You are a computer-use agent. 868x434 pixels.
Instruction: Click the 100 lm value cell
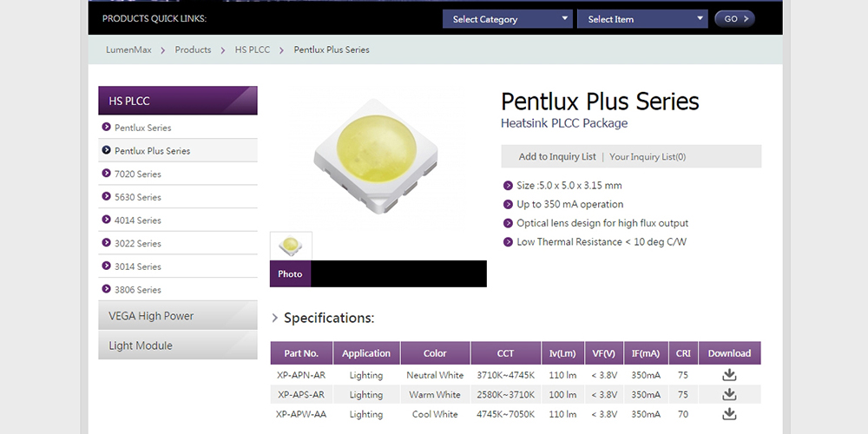point(563,395)
